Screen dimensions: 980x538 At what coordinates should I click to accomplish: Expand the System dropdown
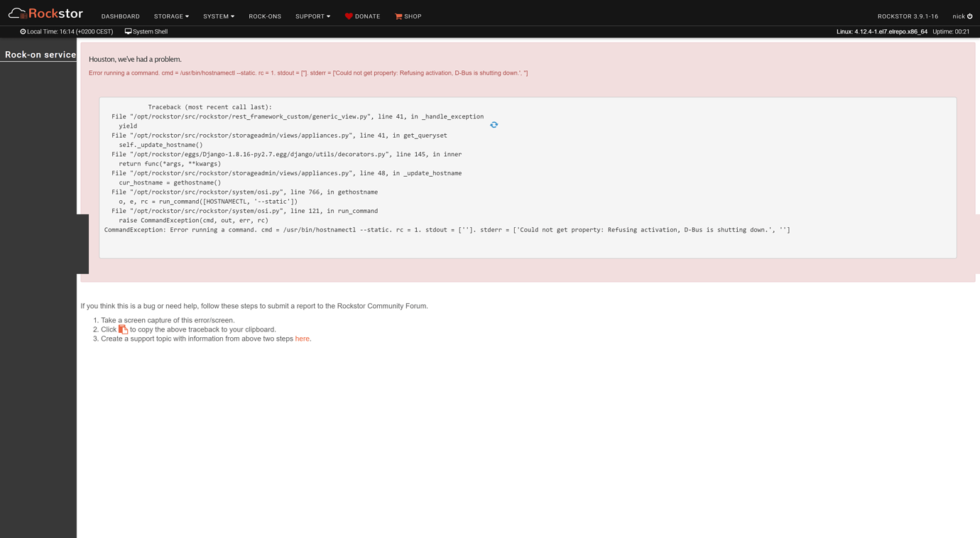[218, 16]
